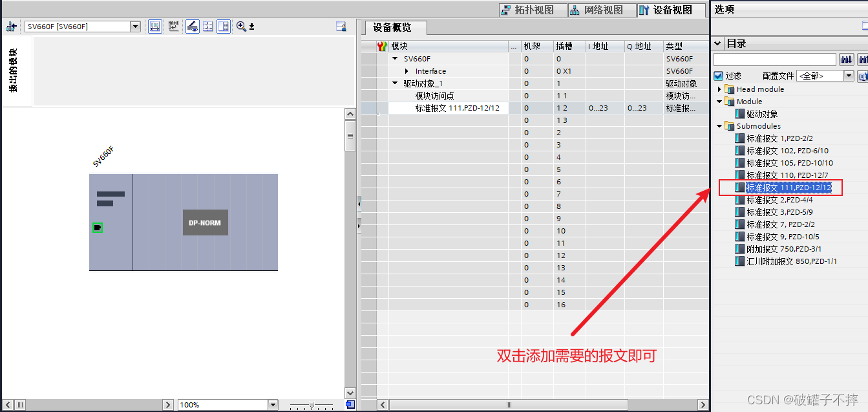Click the zoom slider handle

click(312, 405)
